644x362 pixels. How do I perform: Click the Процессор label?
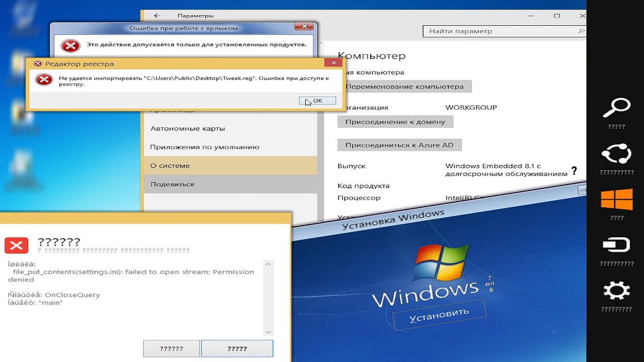coord(359,198)
